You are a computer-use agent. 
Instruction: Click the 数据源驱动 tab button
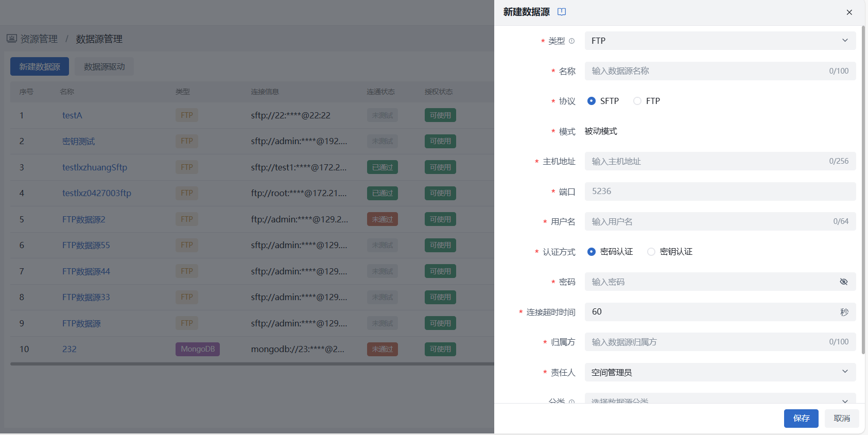pos(105,66)
